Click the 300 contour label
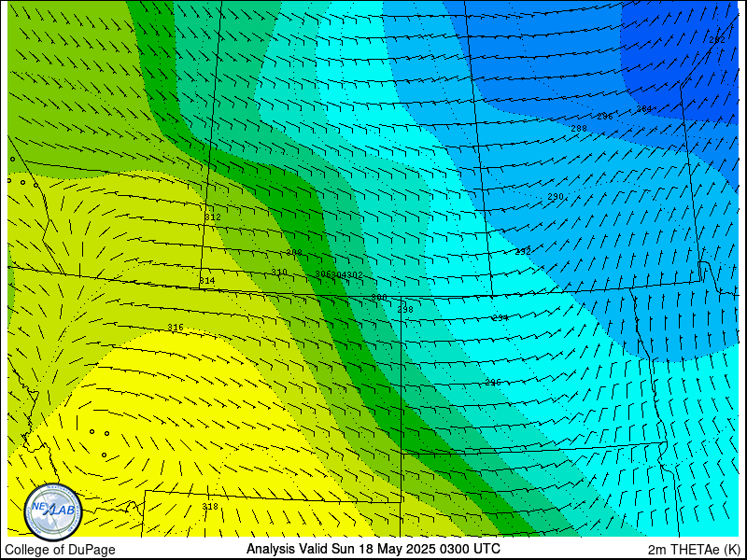747x560 pixels. [379, 297]
